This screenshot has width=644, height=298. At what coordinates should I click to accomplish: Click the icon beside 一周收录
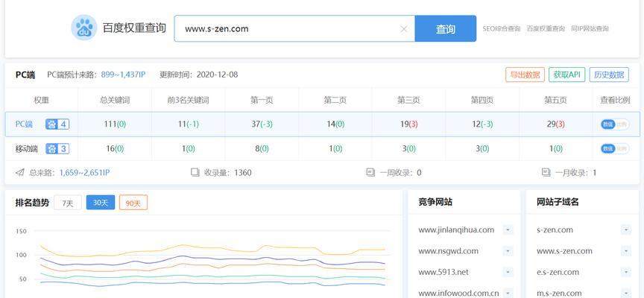pos(370,173)
